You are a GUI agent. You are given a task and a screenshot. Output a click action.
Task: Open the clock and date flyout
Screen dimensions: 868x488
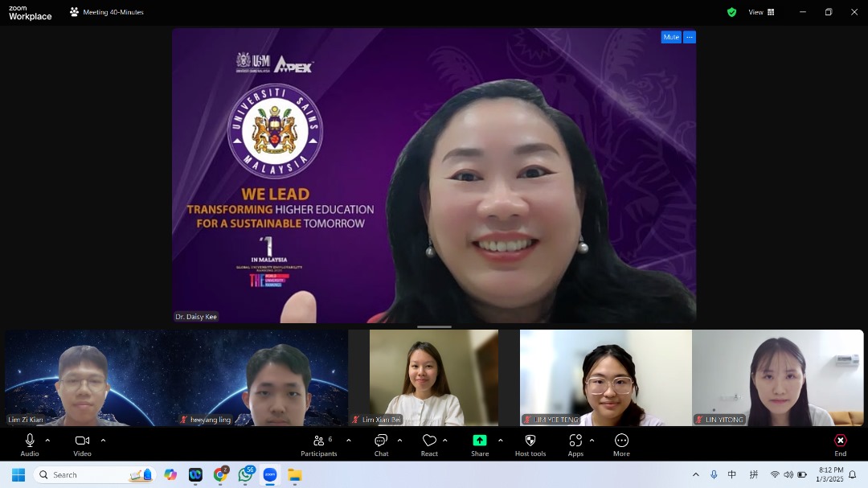[829, 474]
